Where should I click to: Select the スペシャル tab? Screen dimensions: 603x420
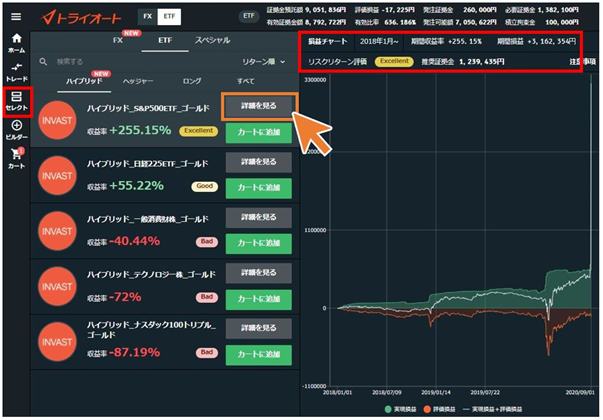pyautogui.click(x=212, y=40)
